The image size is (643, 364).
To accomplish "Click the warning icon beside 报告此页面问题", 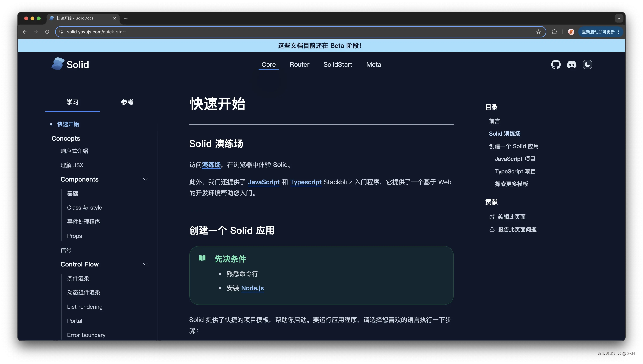I will click(x=492, y=229).
